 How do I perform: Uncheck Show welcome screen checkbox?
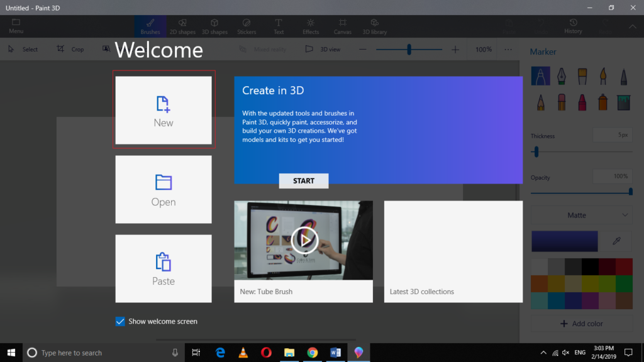coord(120,321)
